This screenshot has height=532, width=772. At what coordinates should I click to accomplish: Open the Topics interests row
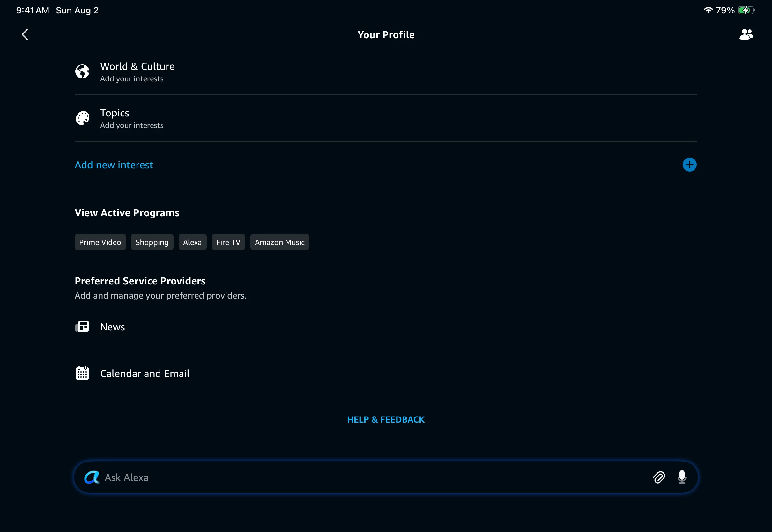pyautogui.click(x=386, y=118)
